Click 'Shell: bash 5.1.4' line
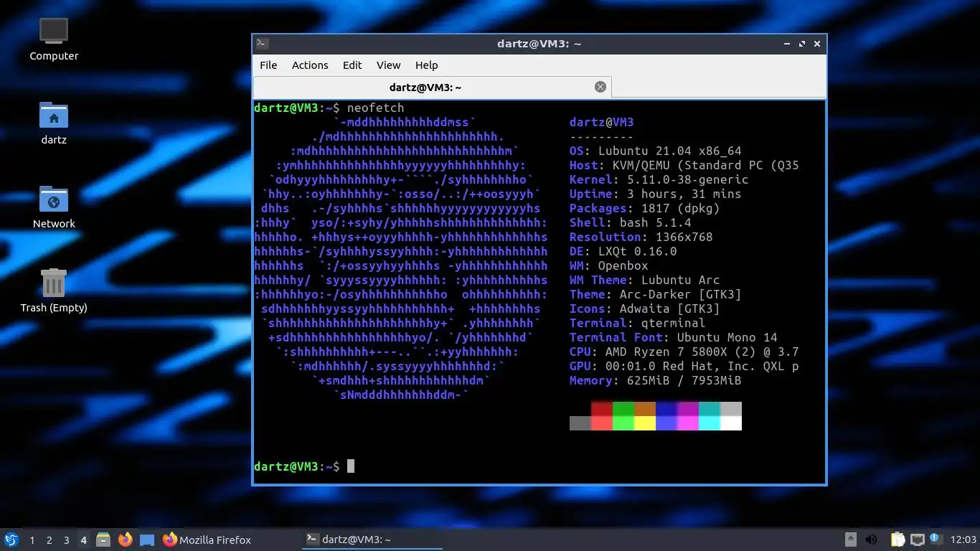This screenshot has height=551, width=980. (x=631, y=222)
